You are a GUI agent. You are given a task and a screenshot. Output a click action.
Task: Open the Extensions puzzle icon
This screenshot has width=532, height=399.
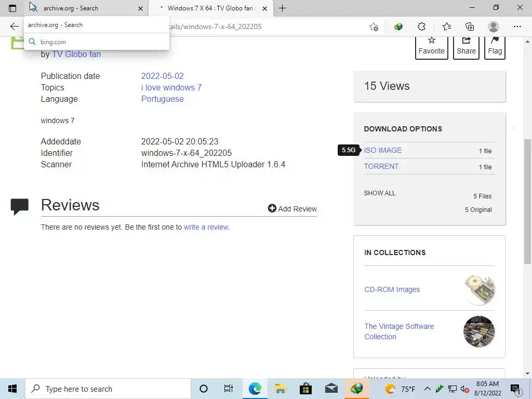click(421, 26)
